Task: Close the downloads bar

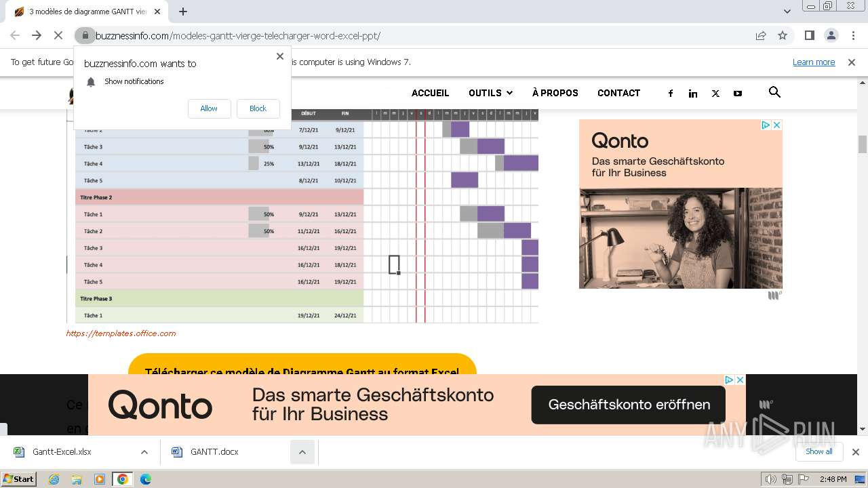Action: click(x=855, y=452)
